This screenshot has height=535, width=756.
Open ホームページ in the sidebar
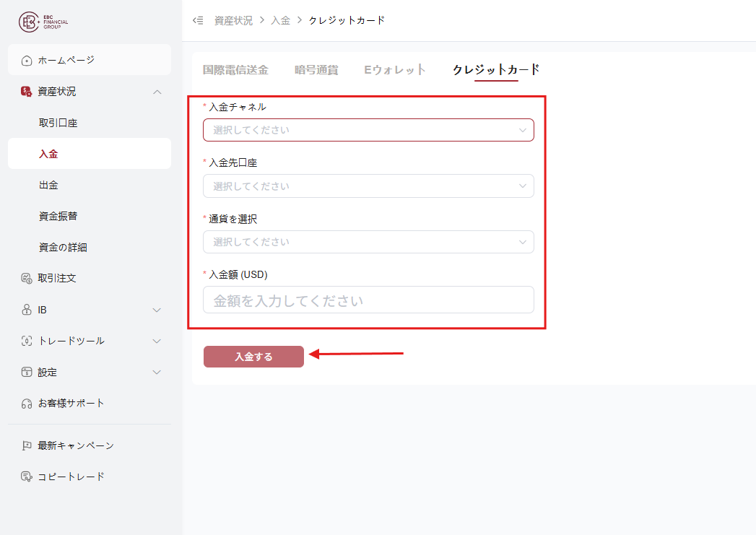[90, 60]
